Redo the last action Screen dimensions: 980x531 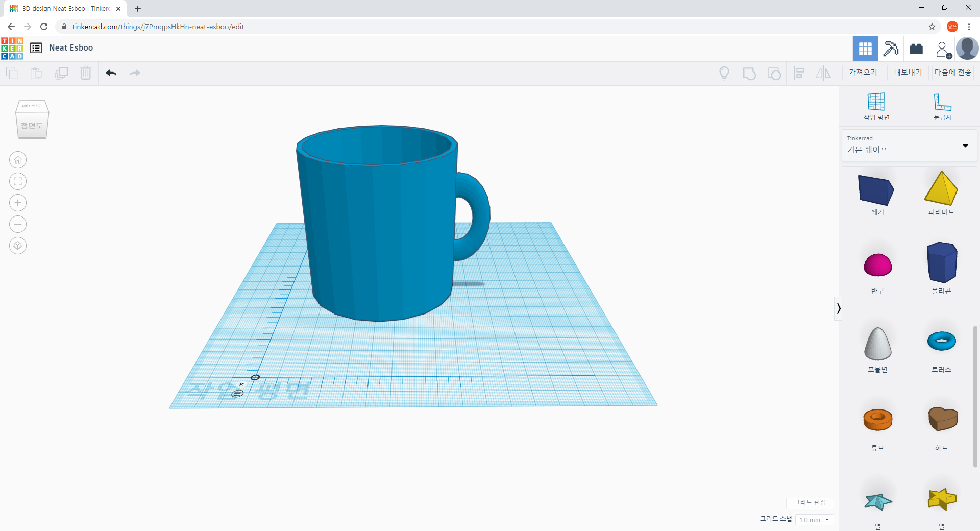pyautogui.click(x=135, y=73)
